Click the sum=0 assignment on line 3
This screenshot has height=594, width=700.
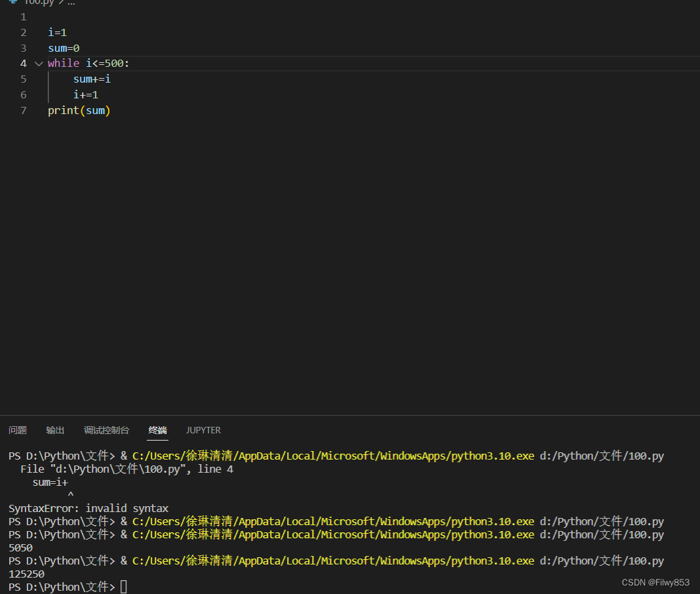[63, 47]
